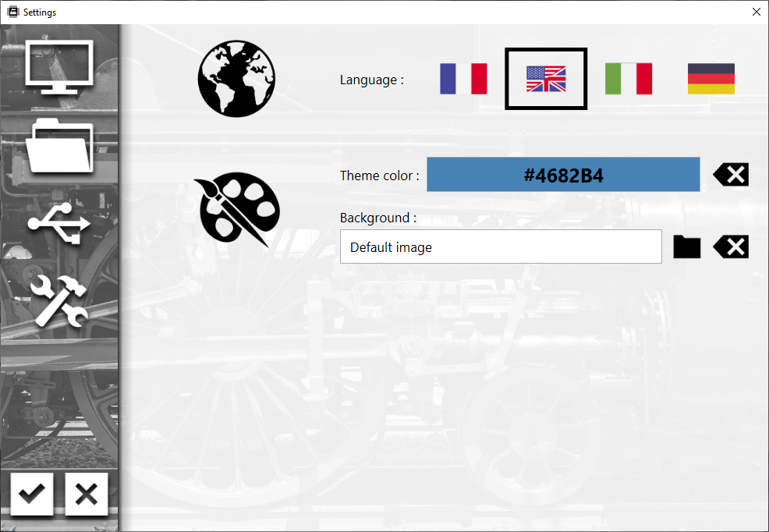Click the Background image path field
This screenshot has height=532, width=769.
(x=501, y=246)
